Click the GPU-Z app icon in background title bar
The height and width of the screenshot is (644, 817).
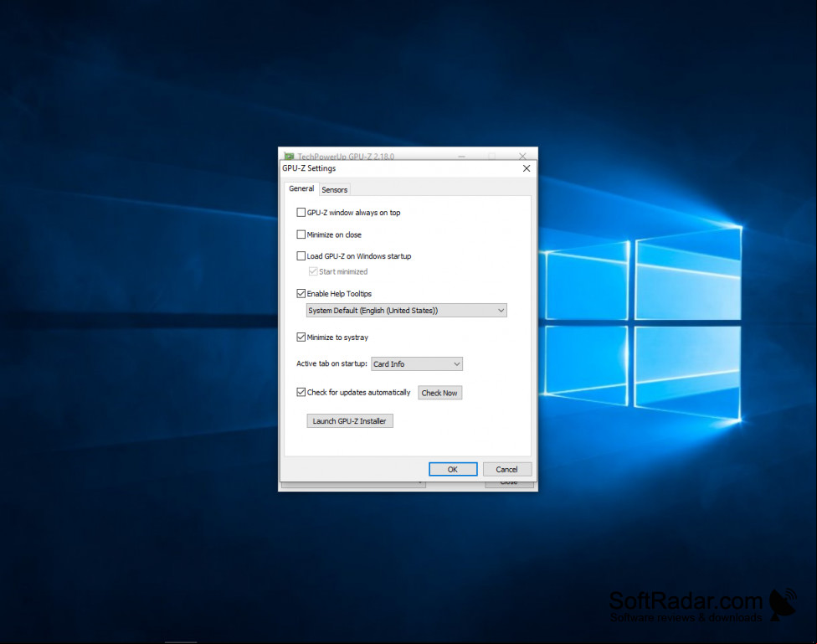[289, 156]
